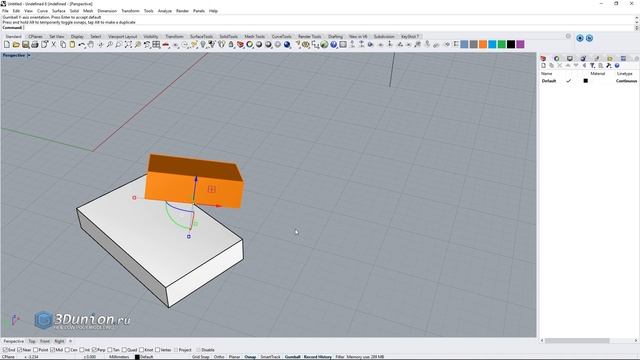Screen dimensions: 640x360
Task: Open Layers panel tab icon
Action: click(x=543, y=58)
